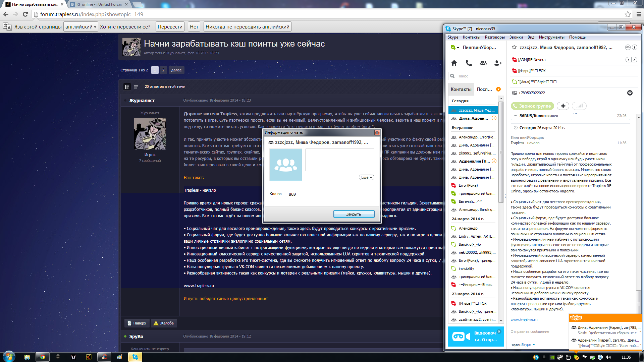The width and height of the screenshot is (644, 362).
Task: Start Звонок группе call
Action: tap(532, 106)
